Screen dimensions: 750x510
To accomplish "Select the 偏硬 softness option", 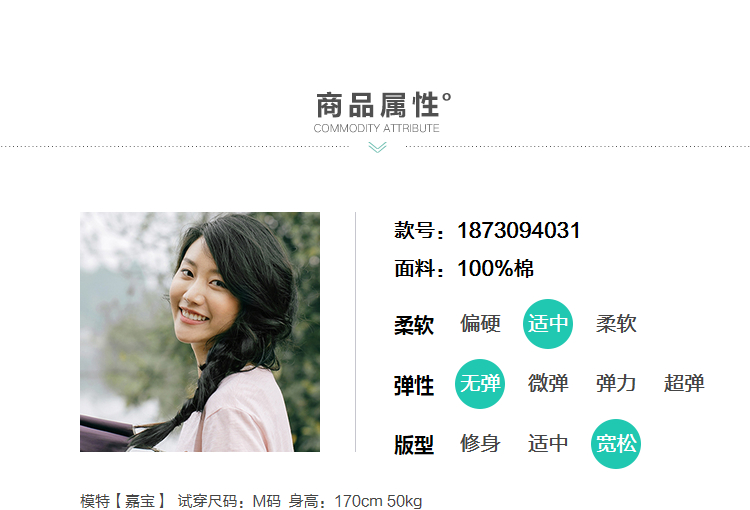I will 480,324.
